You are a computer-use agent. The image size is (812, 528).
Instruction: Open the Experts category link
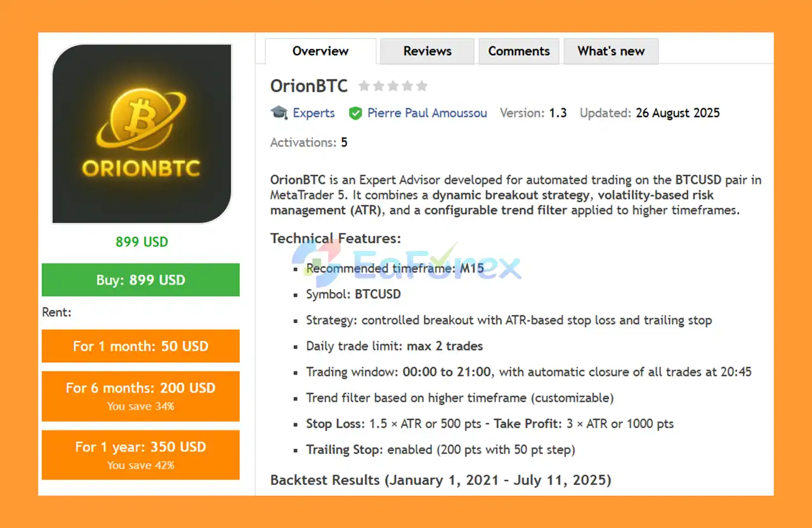pyautogui.click(x=313, y=113)
